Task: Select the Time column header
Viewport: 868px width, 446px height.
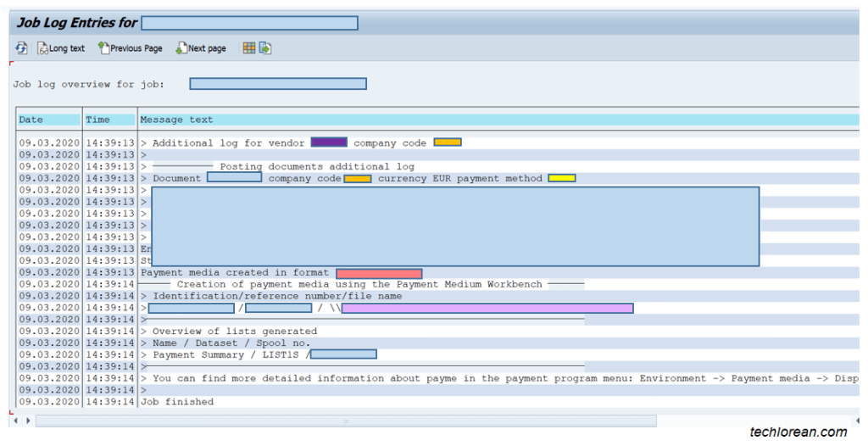Action: tap(109, 120)
